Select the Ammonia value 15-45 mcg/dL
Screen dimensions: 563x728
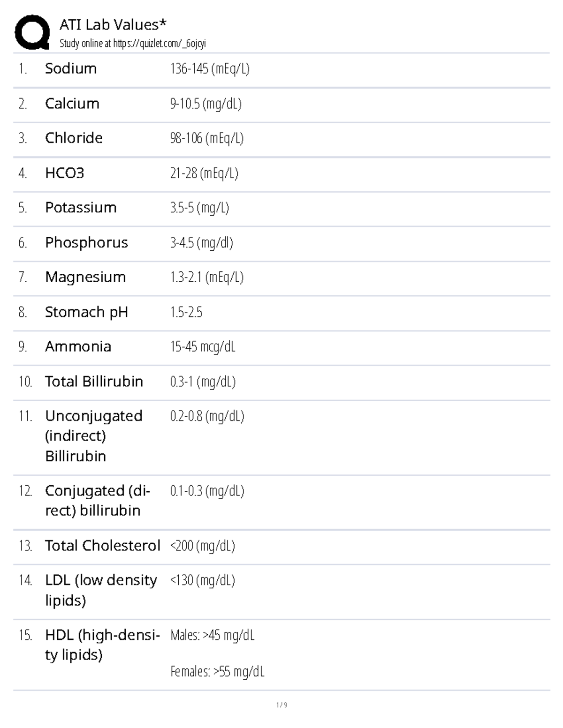pos(203,346)
